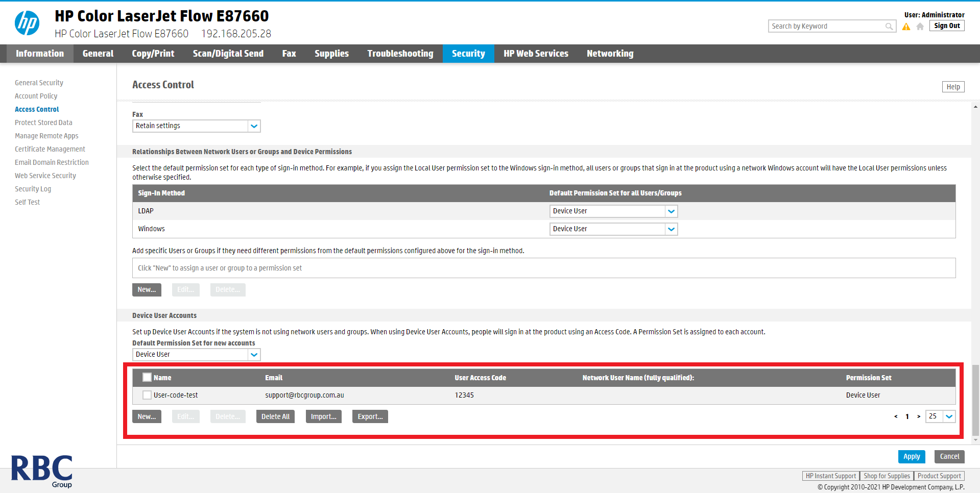Click the Search by Keyword field
The height and width of the screenshot is (493, 980).
[x=826, y=27]
